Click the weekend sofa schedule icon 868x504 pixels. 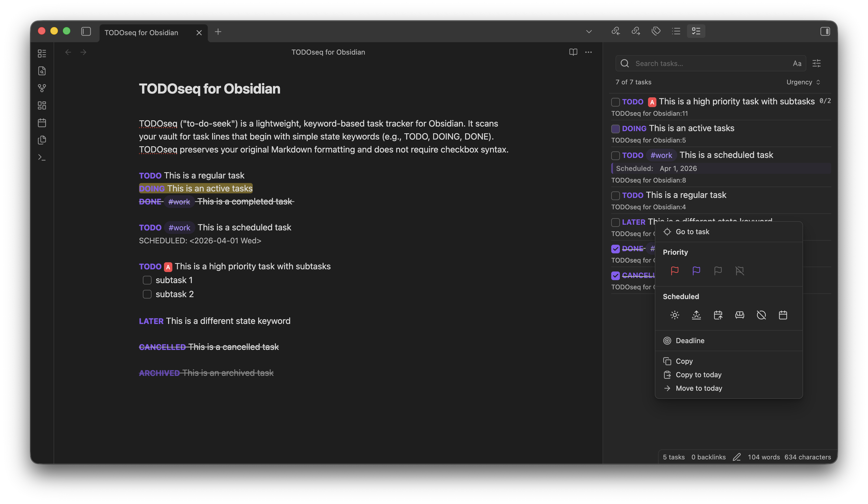point(739,315)
